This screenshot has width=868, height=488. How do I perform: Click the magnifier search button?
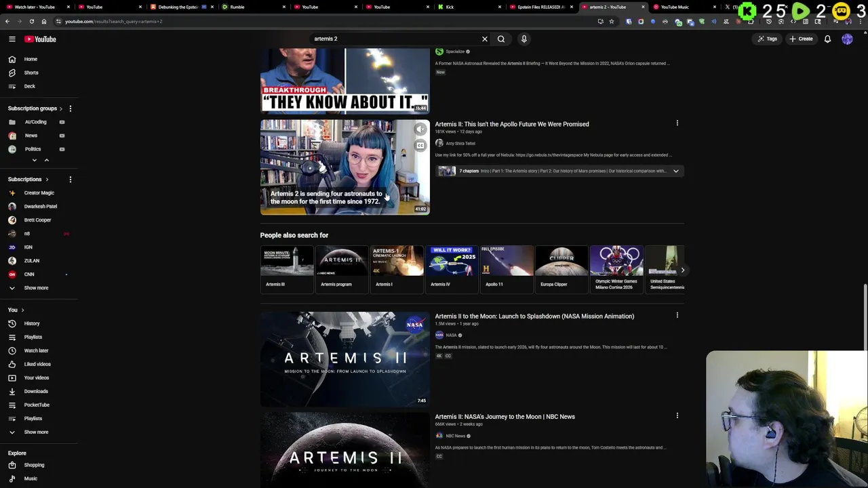[x=501, y=39]
